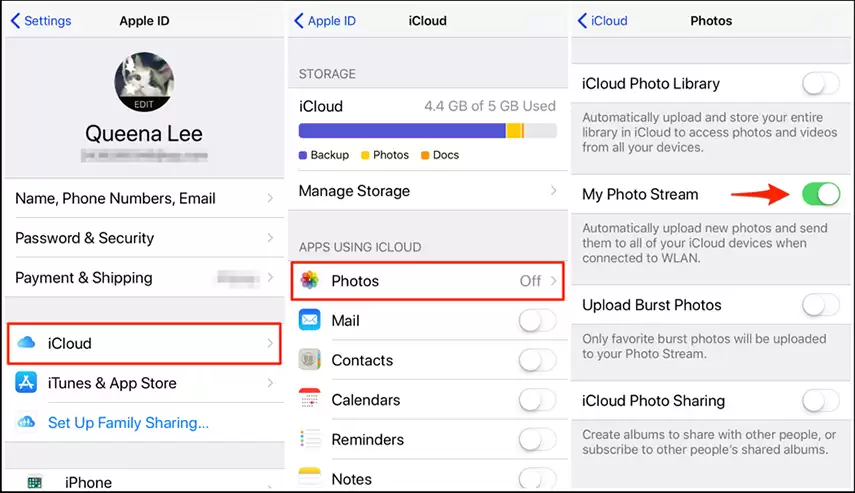Open Password & Security settings
855x493 pixels.
(144, 238)
